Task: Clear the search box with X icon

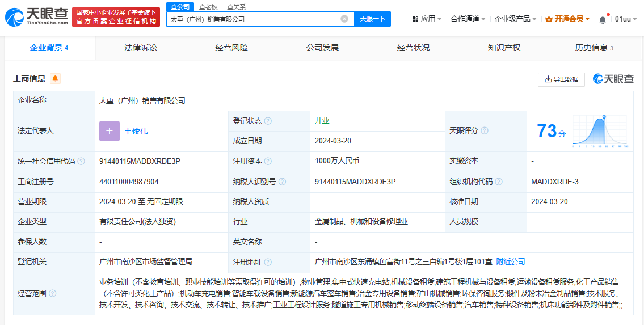Action: coord(344,19)
